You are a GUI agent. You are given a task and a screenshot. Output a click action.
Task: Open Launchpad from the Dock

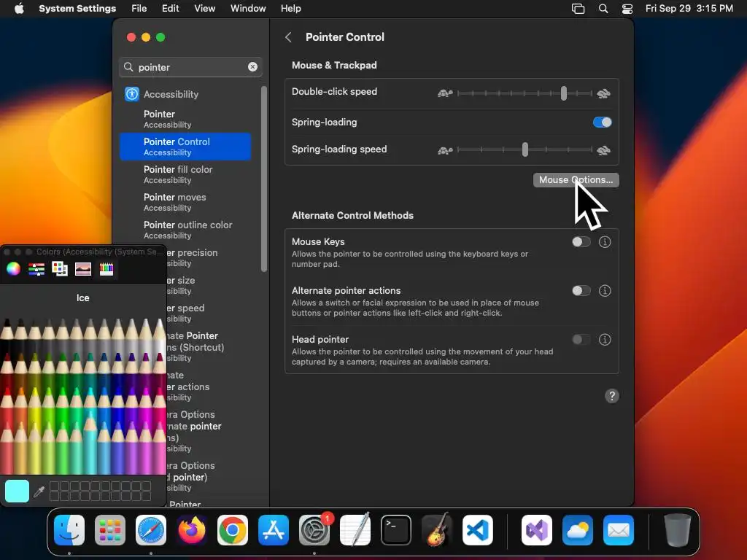(110, 530)
